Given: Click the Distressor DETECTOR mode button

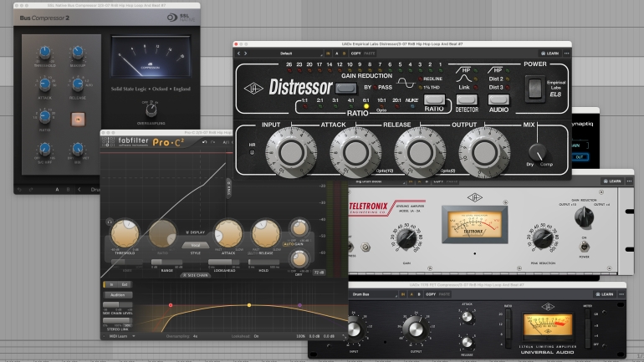Looking at the screenshot, I should [x=467, y=99].
